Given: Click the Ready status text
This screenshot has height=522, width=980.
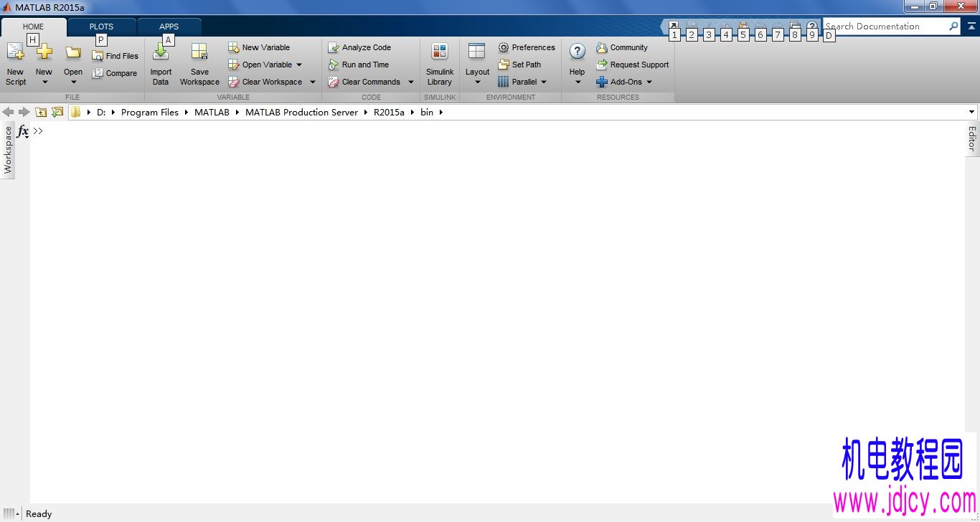Looking at the screenshot, I should [39, 514].
